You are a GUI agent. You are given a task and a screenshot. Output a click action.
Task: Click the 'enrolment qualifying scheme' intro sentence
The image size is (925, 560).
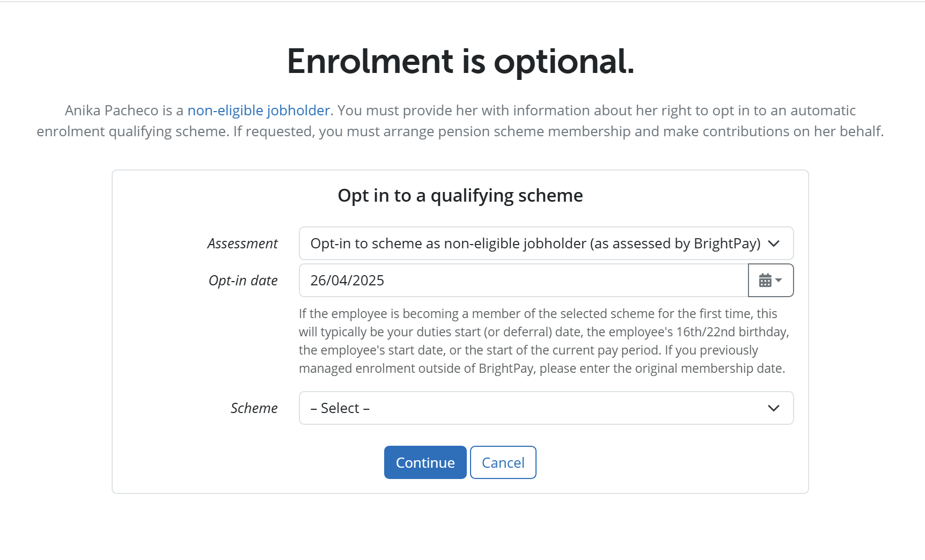tap(133, 131)
